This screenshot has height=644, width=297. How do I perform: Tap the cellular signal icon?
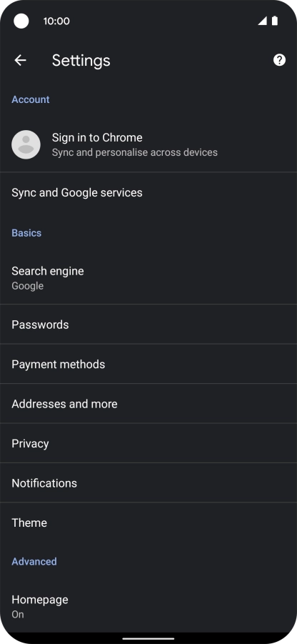(262, 21)
